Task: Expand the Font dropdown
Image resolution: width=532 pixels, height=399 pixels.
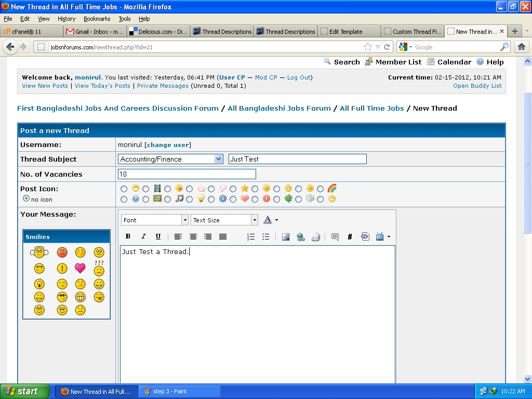Action: pos(184,220)
